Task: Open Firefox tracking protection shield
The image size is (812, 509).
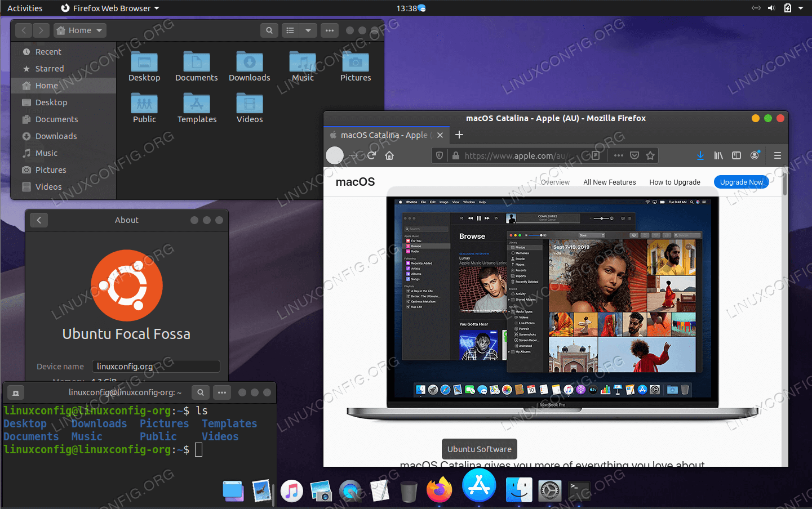Action: 440,155
